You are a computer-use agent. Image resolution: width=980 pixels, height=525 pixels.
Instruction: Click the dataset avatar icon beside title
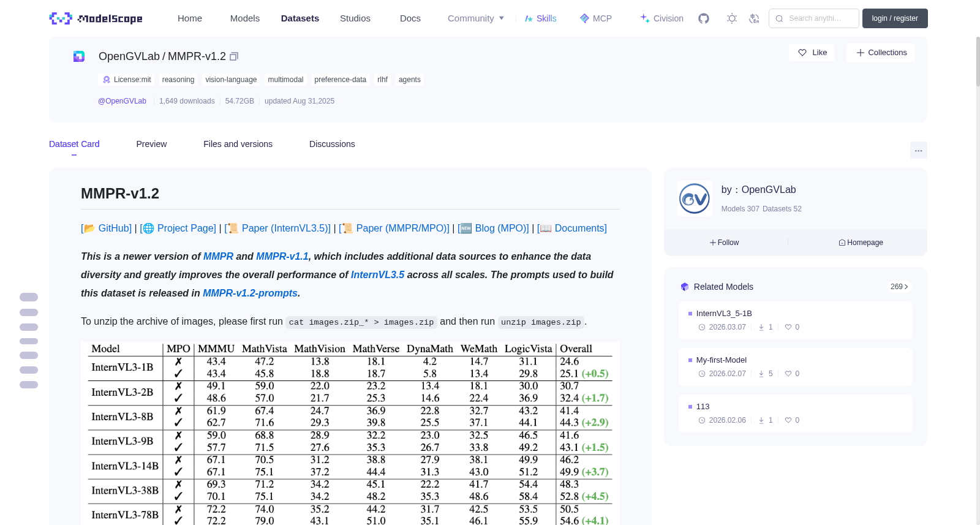[79, 56]
